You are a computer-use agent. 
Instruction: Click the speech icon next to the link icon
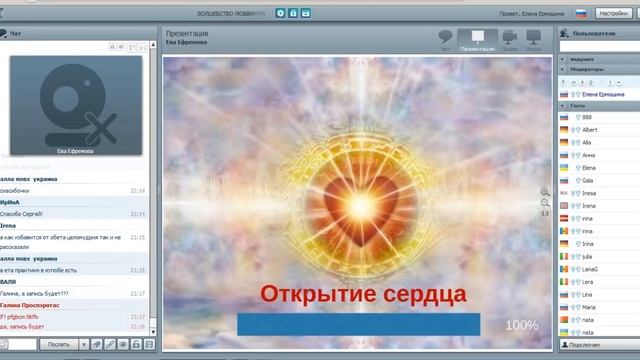click(123, 344)
